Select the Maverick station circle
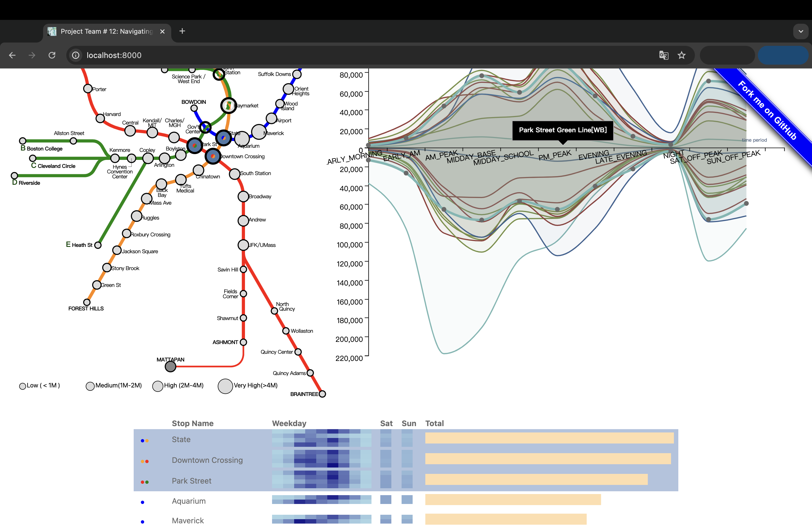812x528 pixels. point(259,132)
